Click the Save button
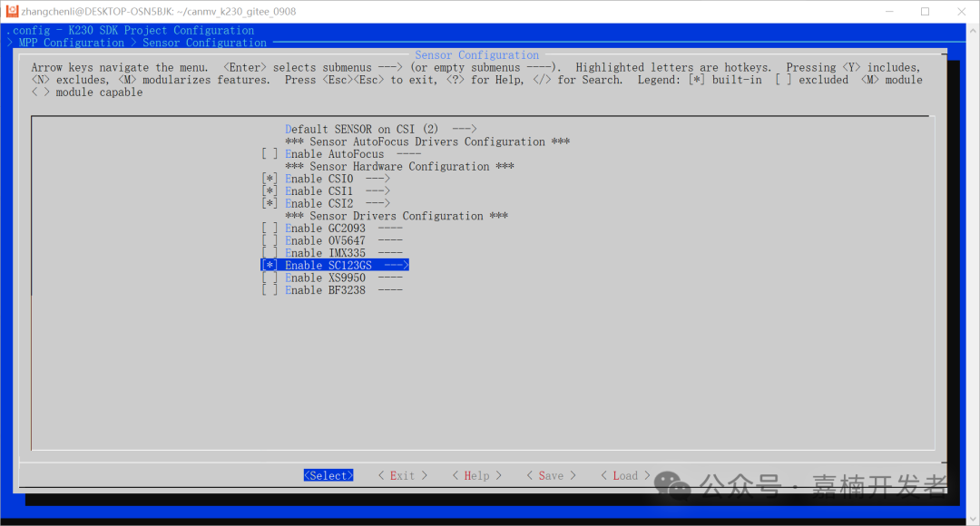The height and width of the screenshot is (526, 980). tap(551, 476)
